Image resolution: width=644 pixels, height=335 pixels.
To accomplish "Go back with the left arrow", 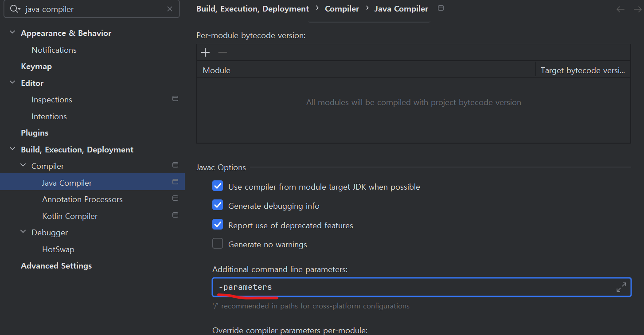I will click(x=621, y=9).
